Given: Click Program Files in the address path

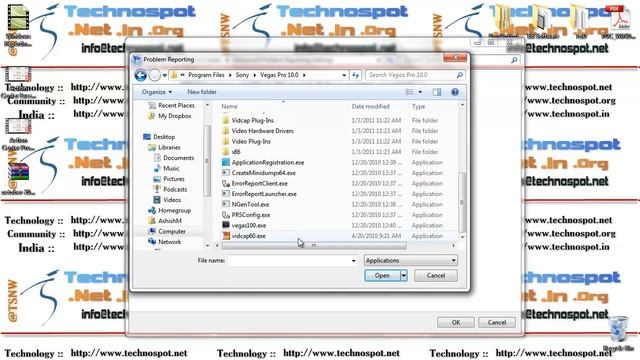Looking at the screenshot, I should click(206, 75).
